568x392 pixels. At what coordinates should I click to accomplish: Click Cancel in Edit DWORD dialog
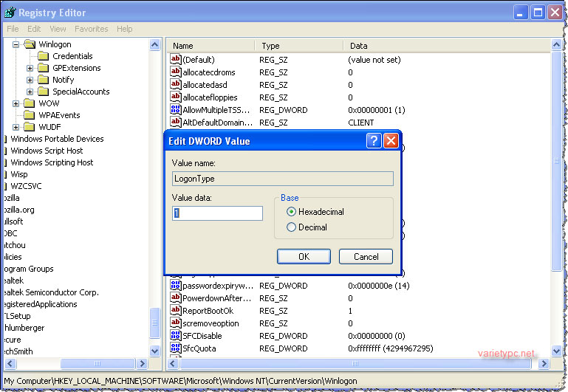(x=366, y=257)
